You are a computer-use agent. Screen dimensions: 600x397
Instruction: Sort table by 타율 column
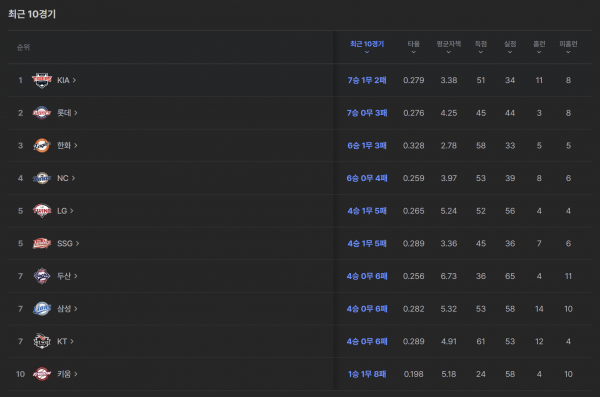coord(414,47)
